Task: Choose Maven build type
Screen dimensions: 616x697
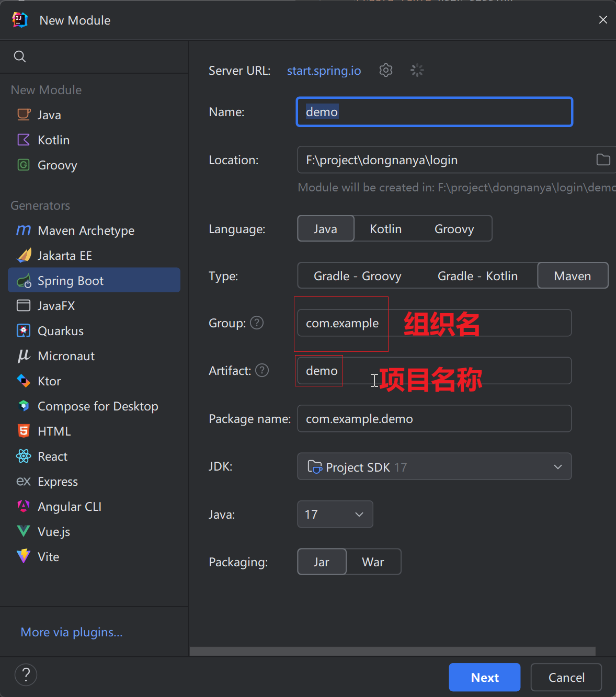Action: click(573, 276)
